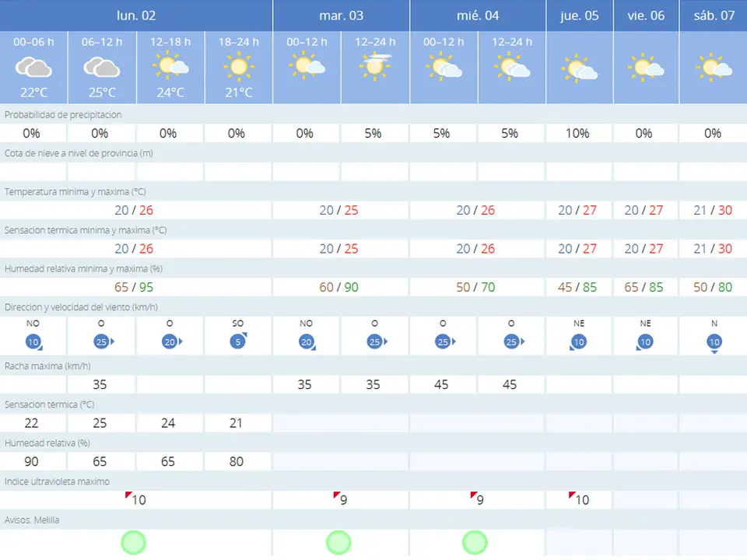Click the sunny icon for lun. 02 18–24 h
The width and height of the screenshot is (747, 560).
pyautogui.click(x=239, y=66)
